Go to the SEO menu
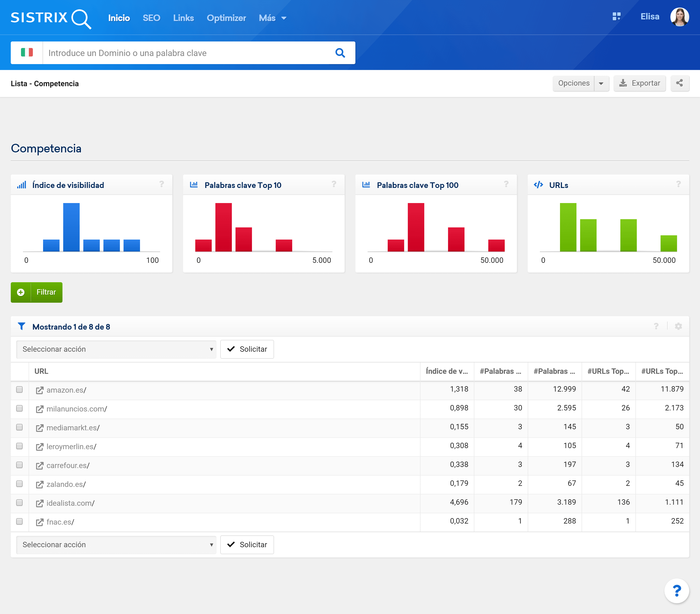Viewport: 700px width, 614px height. (x=151, y=18)
